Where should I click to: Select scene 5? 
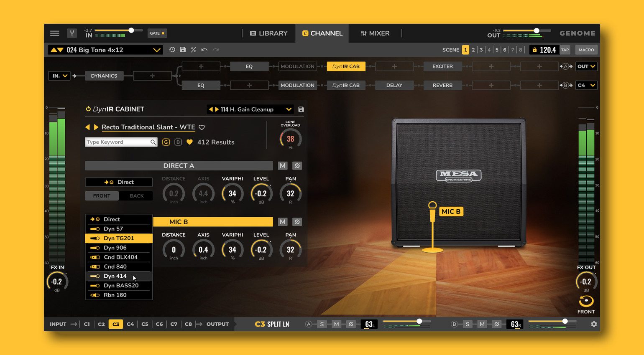497,50
